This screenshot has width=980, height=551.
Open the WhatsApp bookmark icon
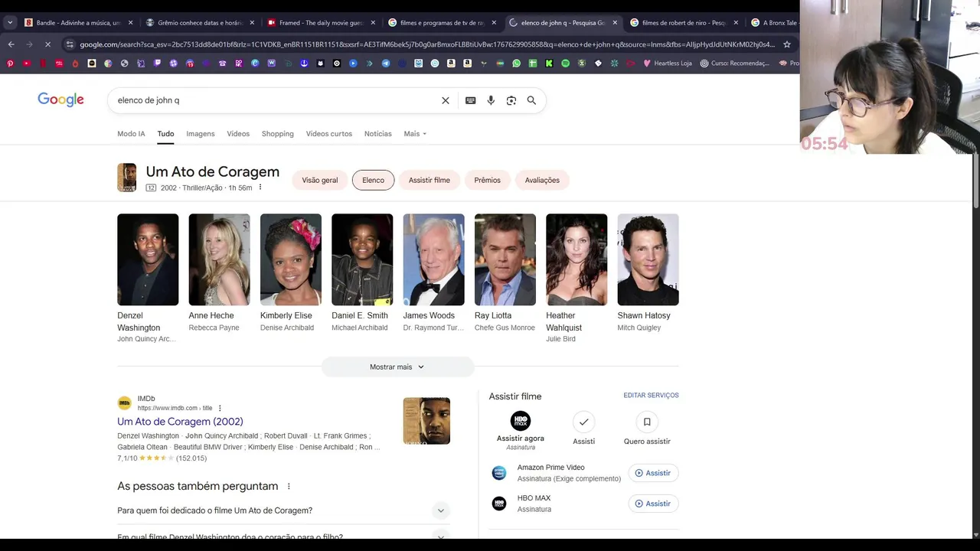click(x=516, y=64)
